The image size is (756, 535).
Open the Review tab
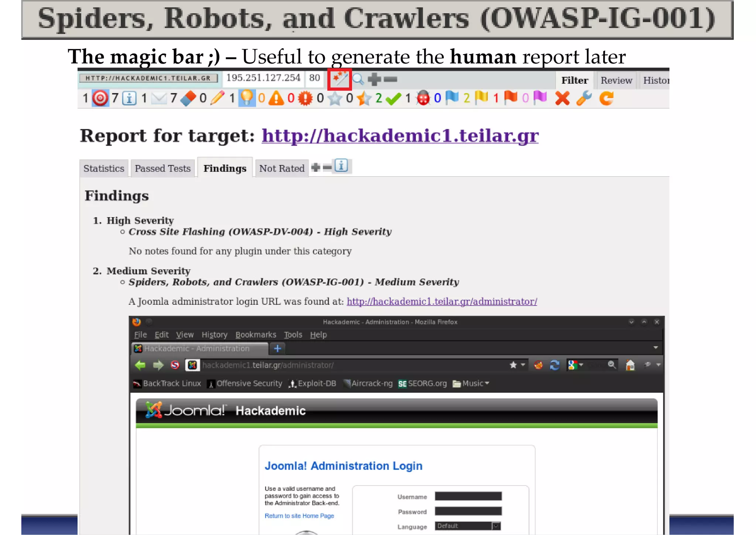point(616,80)
